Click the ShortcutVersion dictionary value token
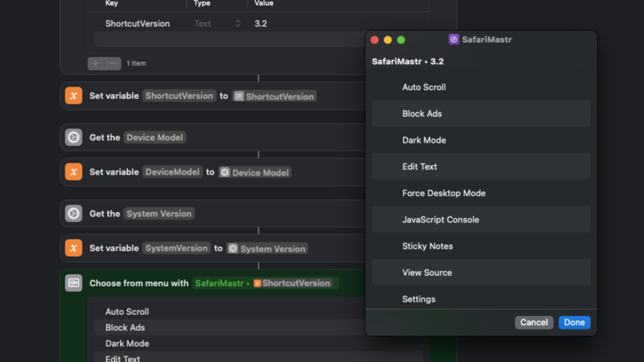 (274, 96)
